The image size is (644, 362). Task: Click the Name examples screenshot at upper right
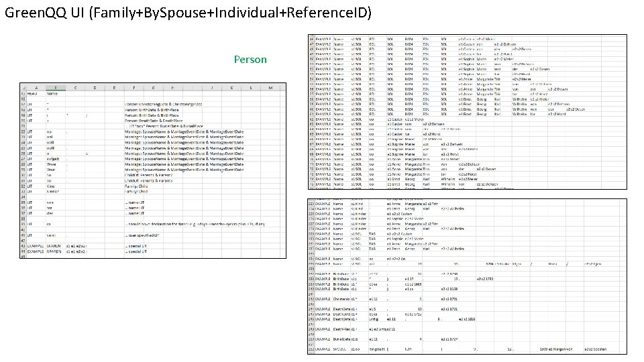(x=468, y=112)
